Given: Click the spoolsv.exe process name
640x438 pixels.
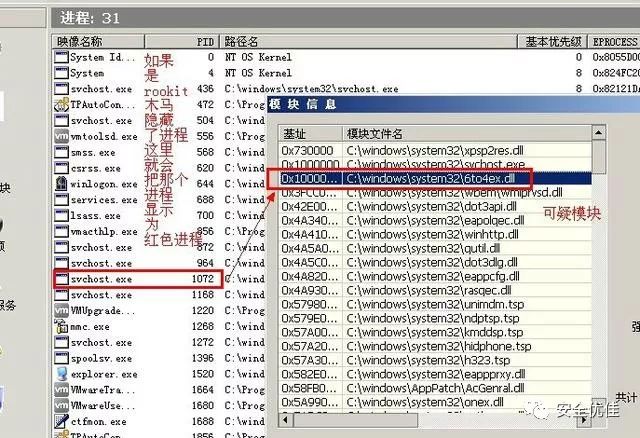Looking at the screenshot, I should coord(101,358).
